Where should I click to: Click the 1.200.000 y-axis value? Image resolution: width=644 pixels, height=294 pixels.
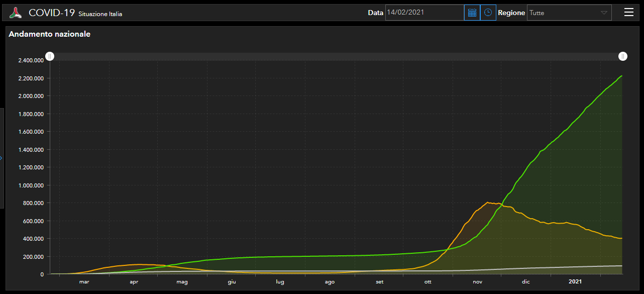pos(30,167)
